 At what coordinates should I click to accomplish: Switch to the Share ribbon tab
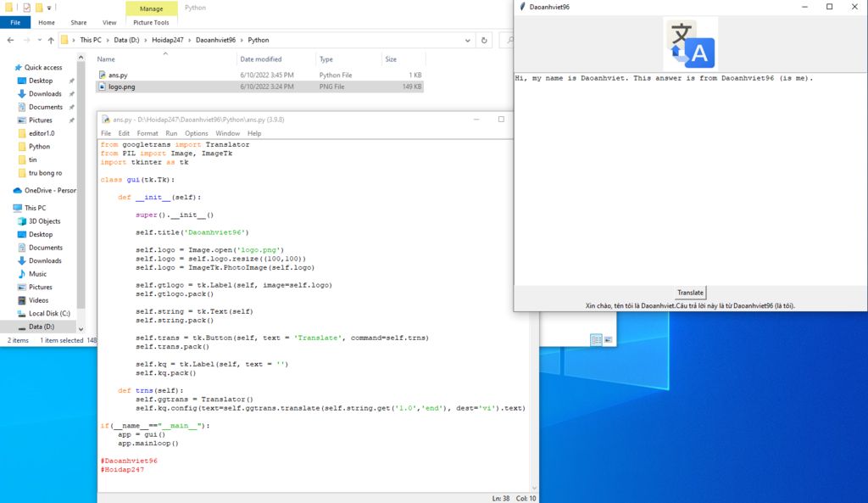(x=79, y=23)
